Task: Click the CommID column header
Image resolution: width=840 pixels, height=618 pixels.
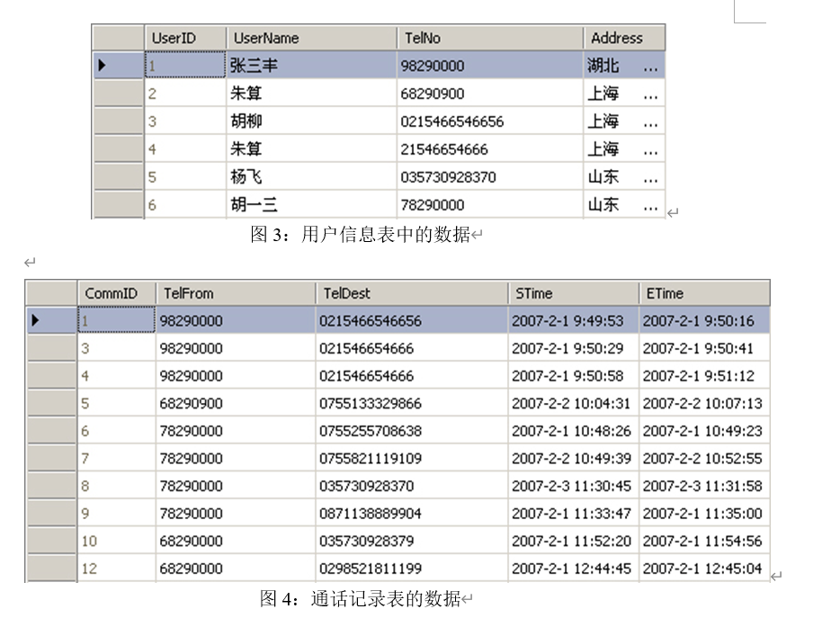Action: click(x=117, y=293)
